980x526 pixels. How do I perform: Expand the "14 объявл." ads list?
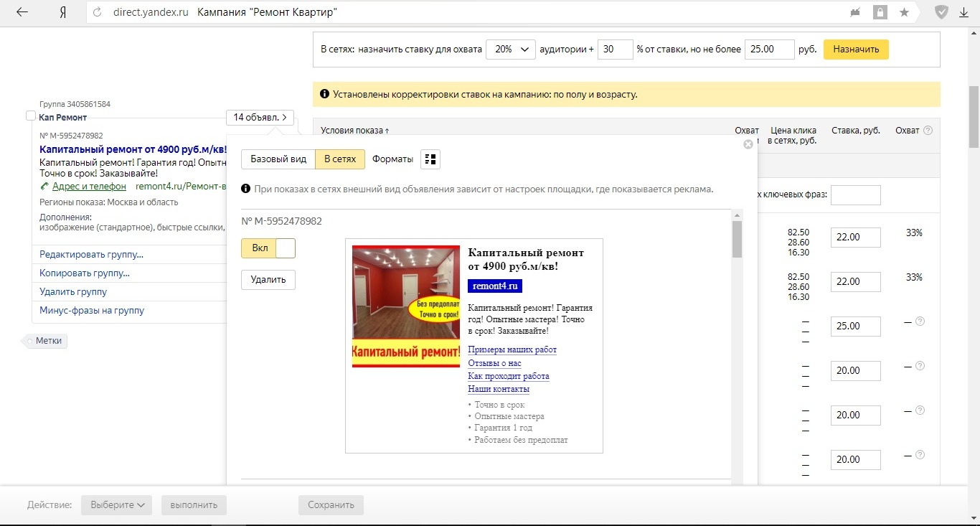click(260, 117)
